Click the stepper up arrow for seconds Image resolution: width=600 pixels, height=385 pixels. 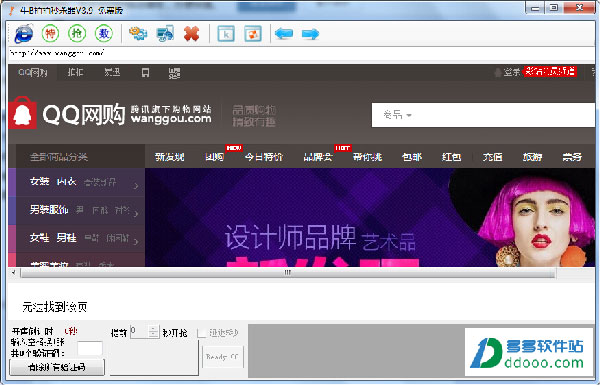[x=153, y=328]
